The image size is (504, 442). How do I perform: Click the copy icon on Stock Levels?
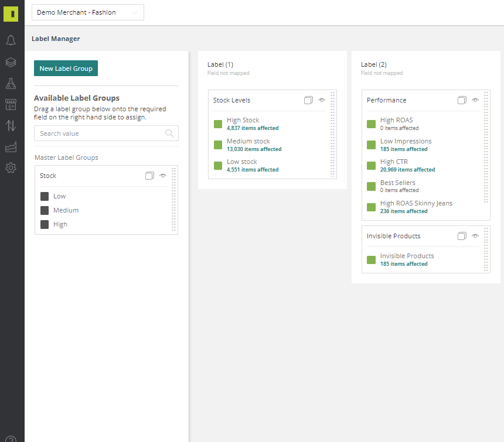308,100
